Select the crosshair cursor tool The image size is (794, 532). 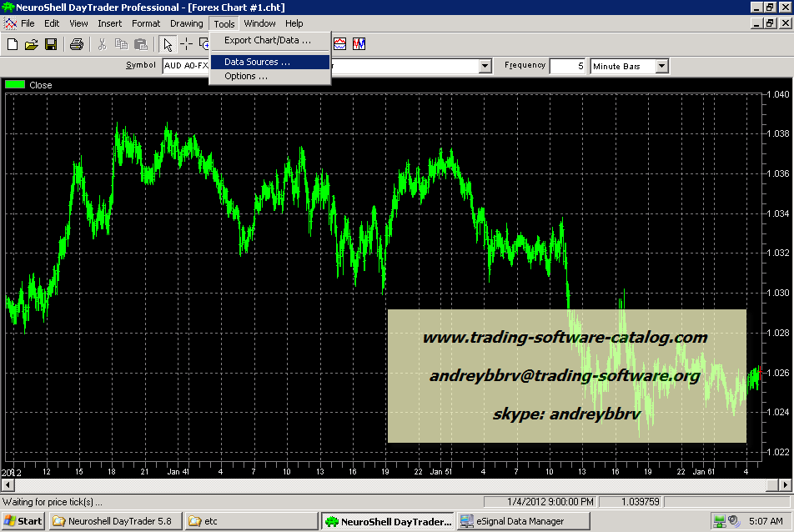tap(186, 44)
